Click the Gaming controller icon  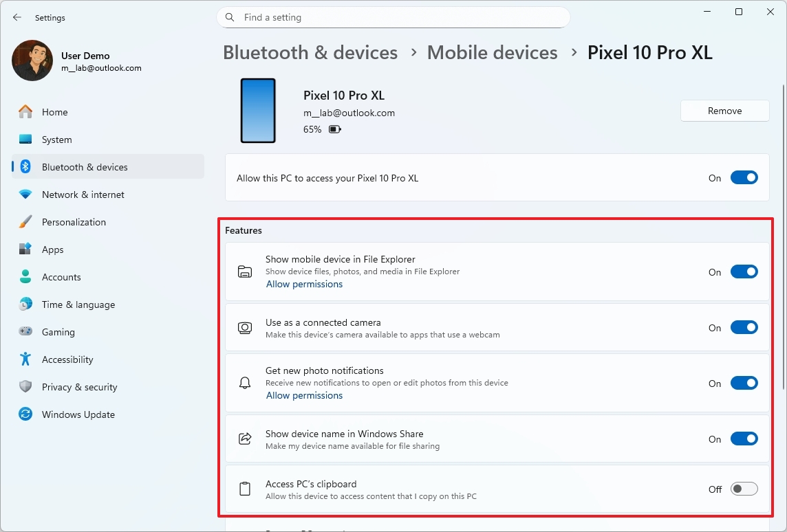click(x=25, y=332)
